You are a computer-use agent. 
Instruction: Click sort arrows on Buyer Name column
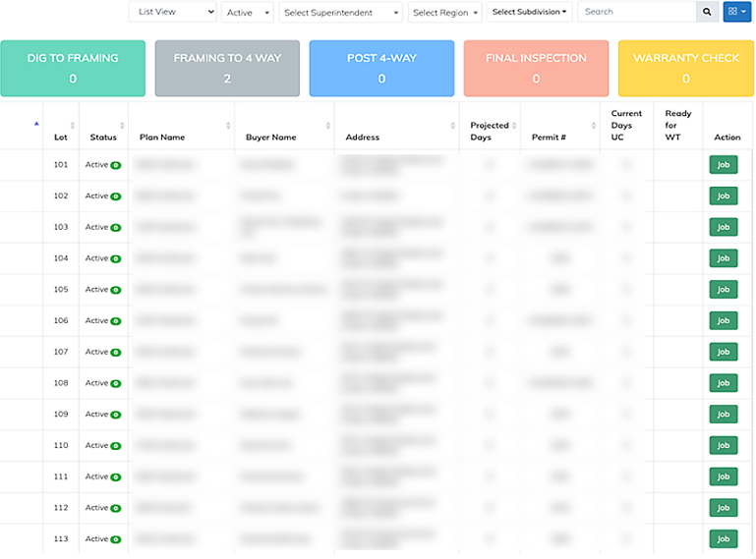327,126
